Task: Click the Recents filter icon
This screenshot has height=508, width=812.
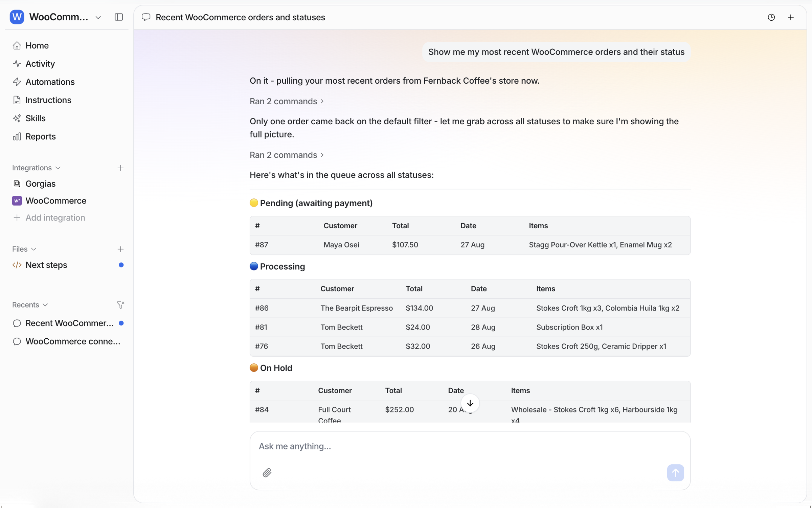Action: (120, 305)
